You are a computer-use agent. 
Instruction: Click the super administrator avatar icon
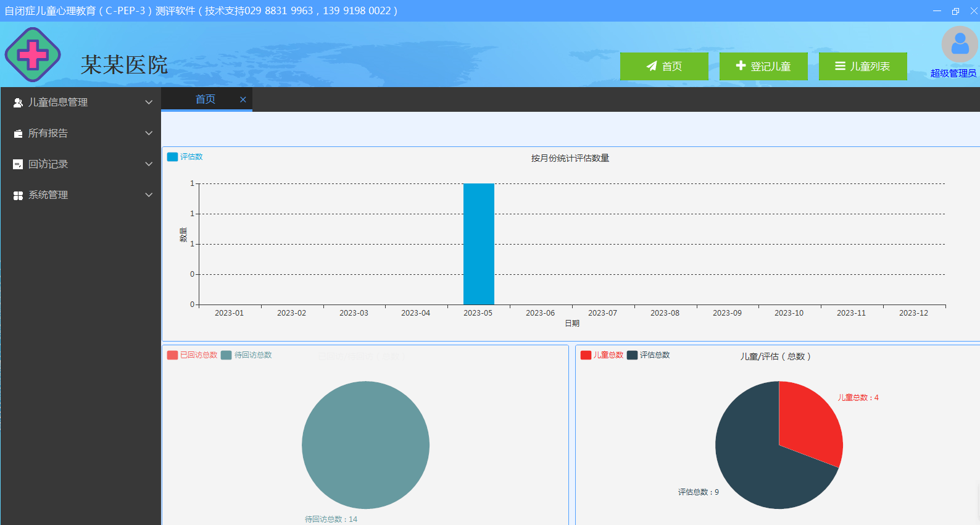click(959, 44)
